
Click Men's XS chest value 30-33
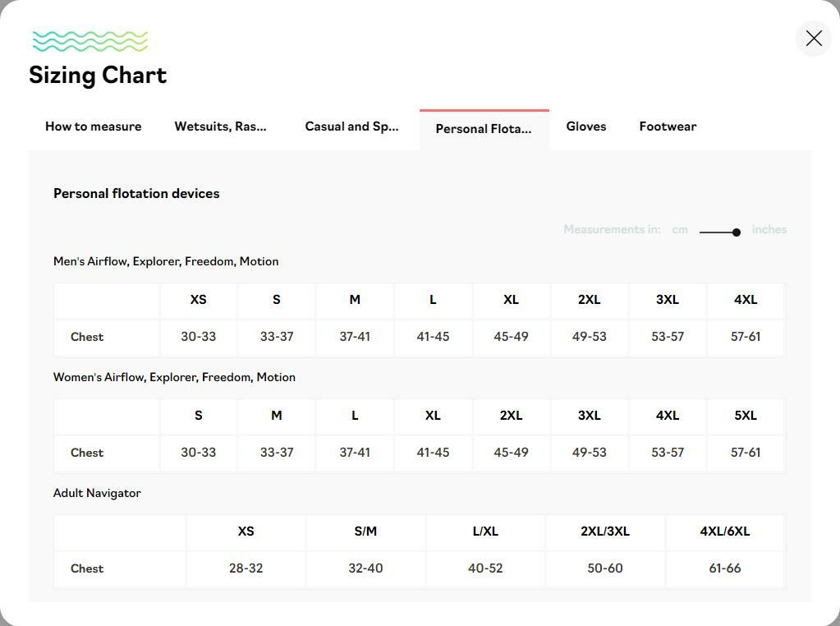point(199,337)
